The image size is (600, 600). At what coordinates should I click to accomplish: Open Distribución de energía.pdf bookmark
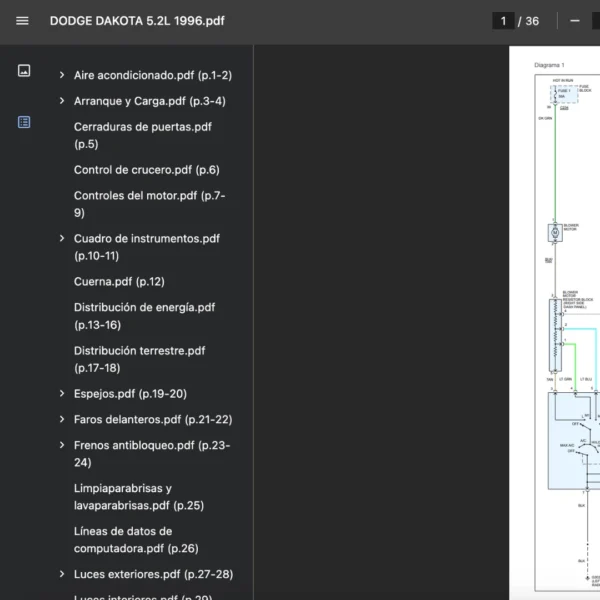144,316
